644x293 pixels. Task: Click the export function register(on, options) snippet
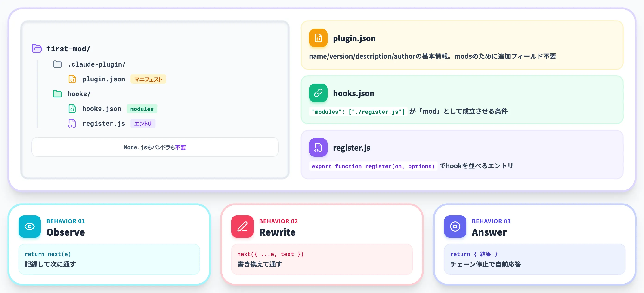click(373, 166)
